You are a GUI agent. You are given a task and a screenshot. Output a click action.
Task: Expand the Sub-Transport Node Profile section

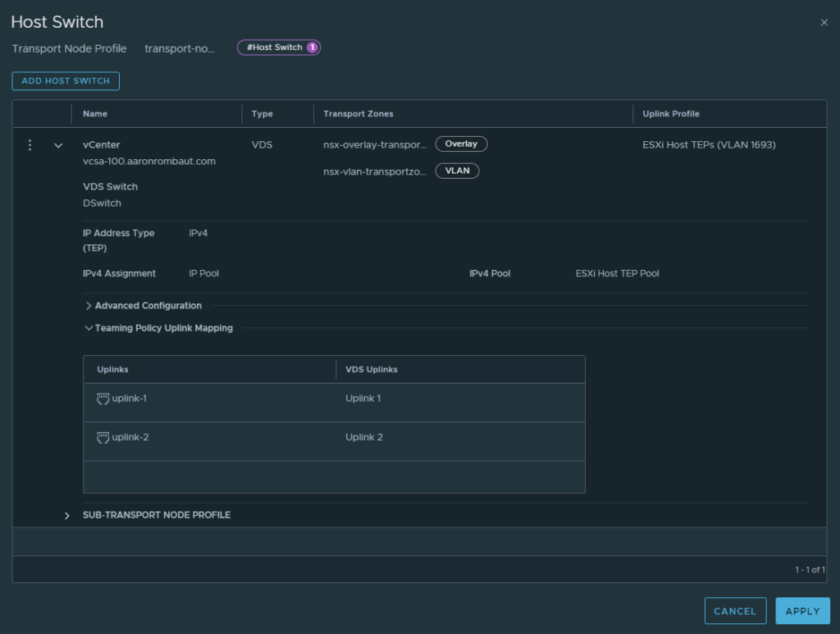67,516
